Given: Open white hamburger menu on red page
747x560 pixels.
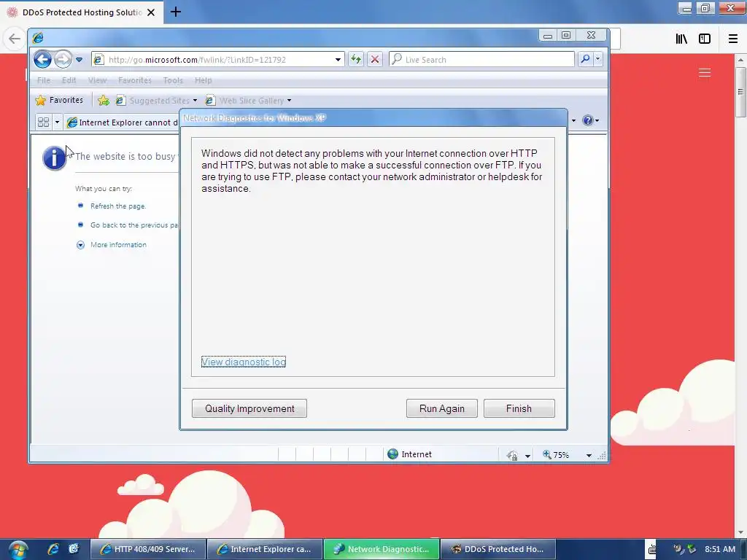Looking at the screenshot, I should point(705,72).
